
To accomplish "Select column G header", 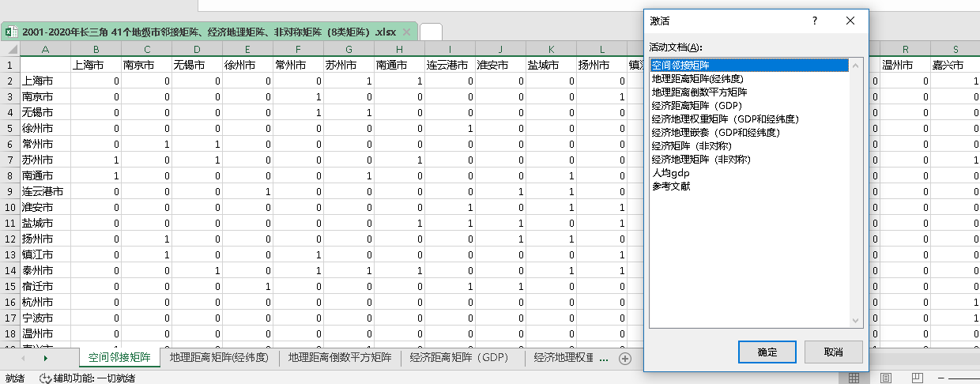I will click(349, 49).
